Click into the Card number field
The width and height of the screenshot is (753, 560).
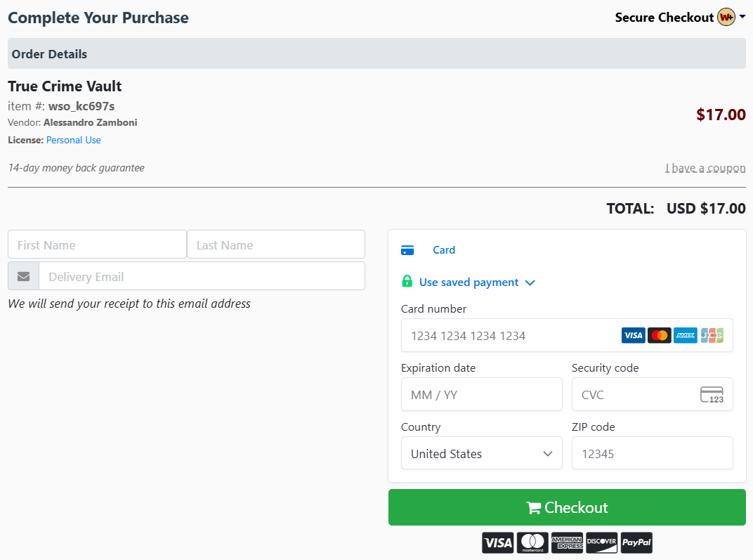(x=567, y=335)
